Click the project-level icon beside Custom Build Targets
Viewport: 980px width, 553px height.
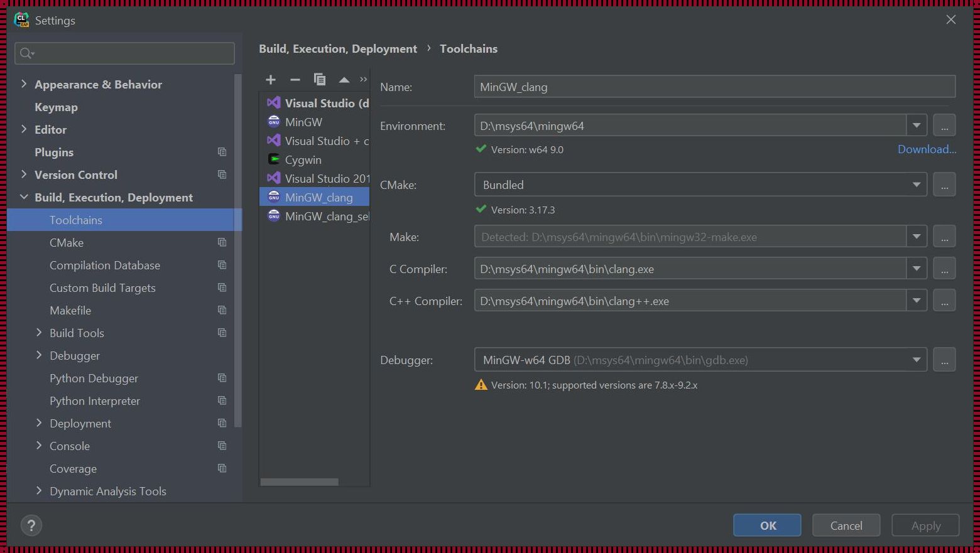(x=222, y=287)
